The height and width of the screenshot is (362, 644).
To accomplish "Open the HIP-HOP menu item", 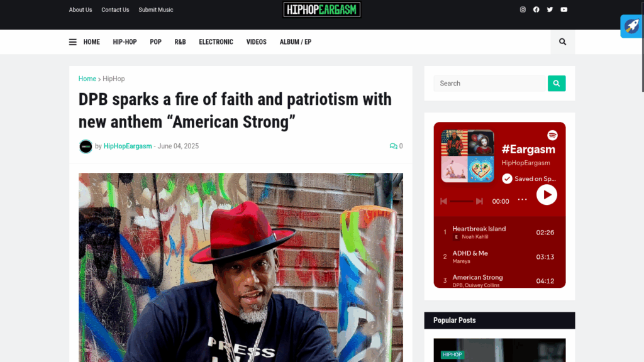I will (x=125, y=42).
